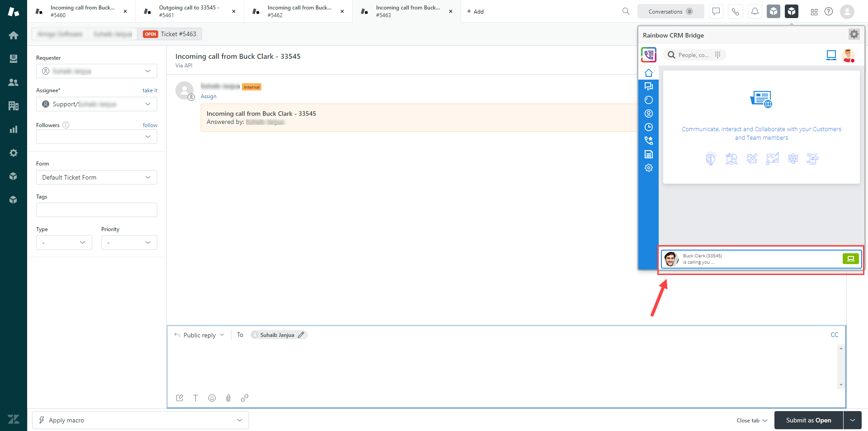Click follow link
Screen dimensions: 868x431
tap(150, 125)
